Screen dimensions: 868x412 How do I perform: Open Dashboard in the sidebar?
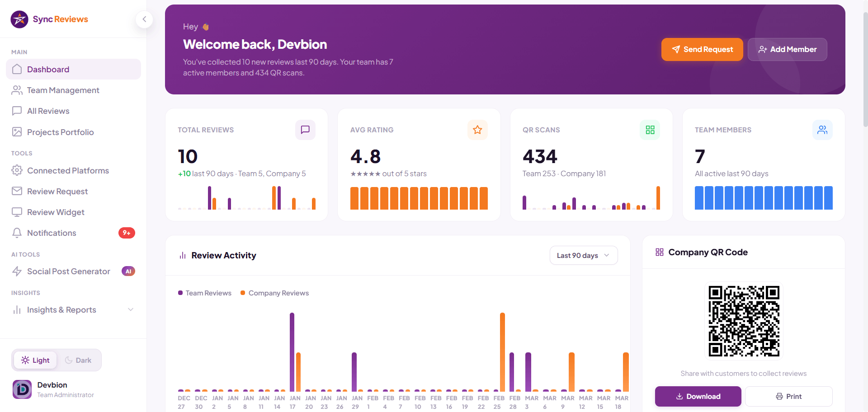tap(73, 69)
